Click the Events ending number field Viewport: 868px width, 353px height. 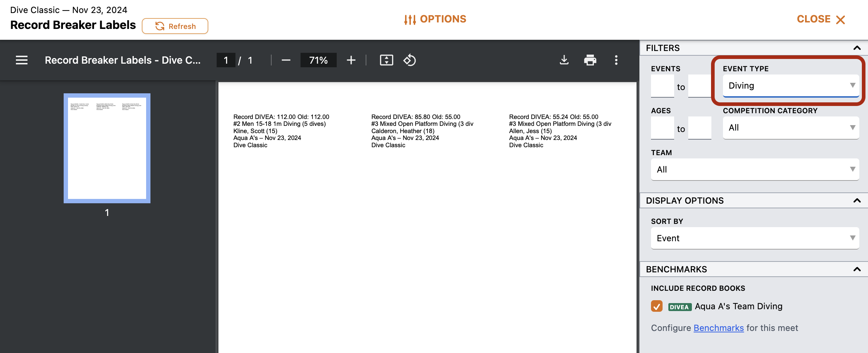click(699, 86)
